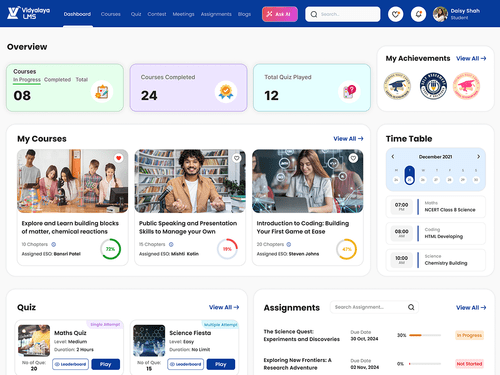Open the Public Speaking course thumbnail
The image size is (500, 375).
point(190,181)
